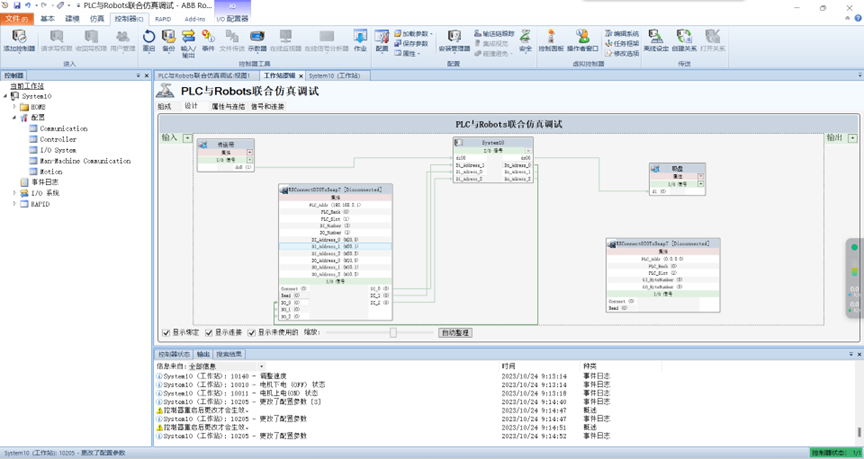Click the 属性 properties ribbon item
The image size is (864, 459).
pyautogui.click(x=408, y=53)
